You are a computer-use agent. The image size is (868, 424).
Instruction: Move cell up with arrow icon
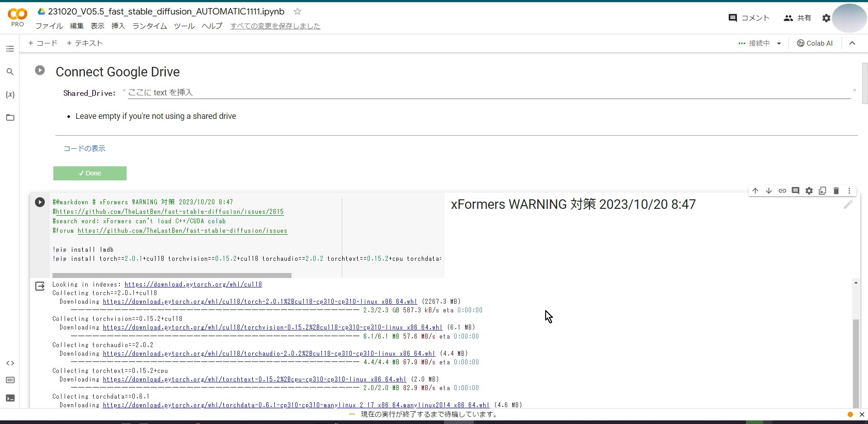coord(755,191)
